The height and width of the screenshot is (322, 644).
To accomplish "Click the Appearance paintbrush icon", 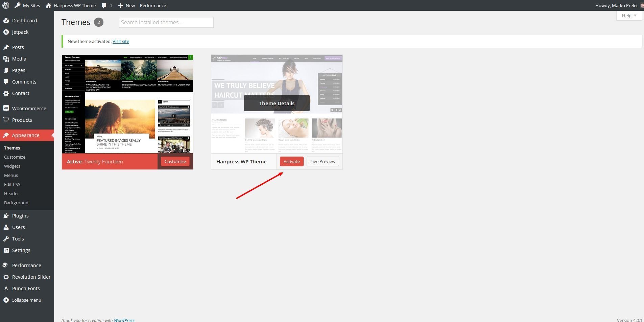I will [6, 135].
